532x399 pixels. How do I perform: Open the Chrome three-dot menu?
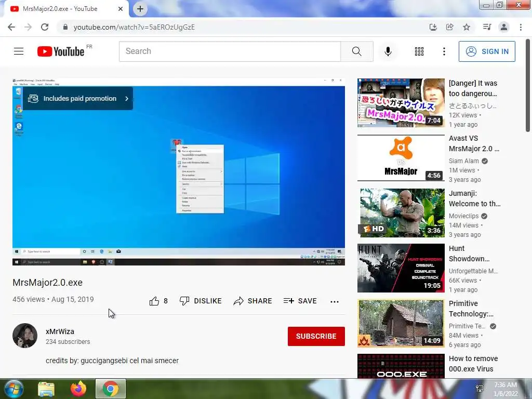(521, 27)
